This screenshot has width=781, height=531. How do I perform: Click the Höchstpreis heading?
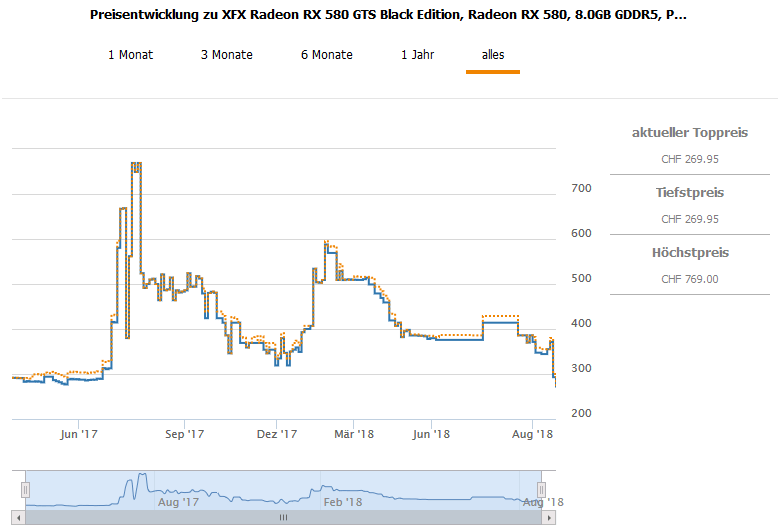690,253
